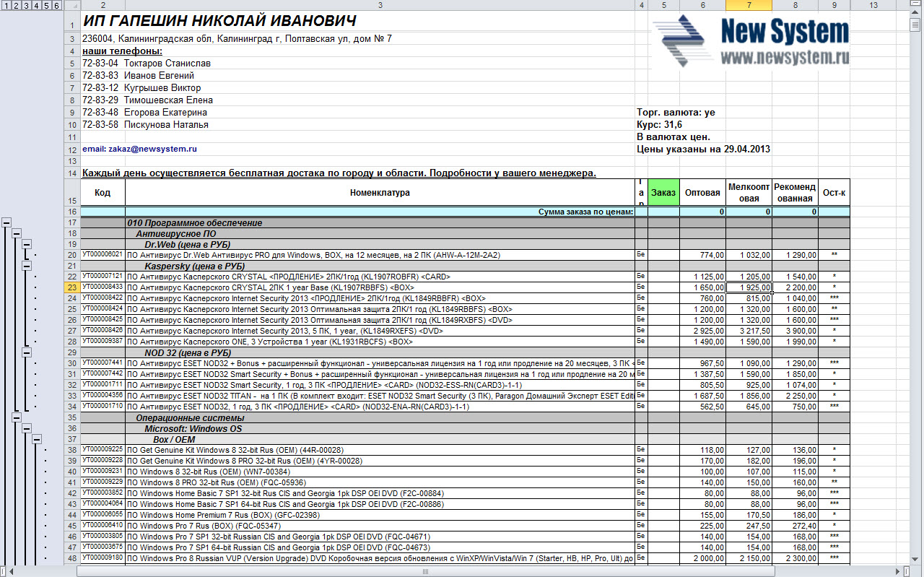Select code cell УТ000006021
The height and width of the screenshot is (577, 924).
[103, 255]
